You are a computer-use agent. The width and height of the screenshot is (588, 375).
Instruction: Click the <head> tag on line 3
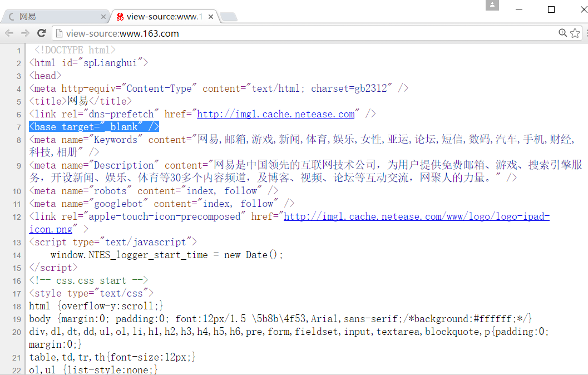point(45,75)
